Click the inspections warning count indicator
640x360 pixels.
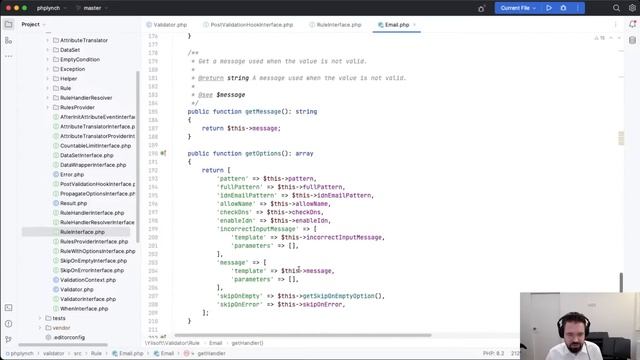(x=600, y=38)
